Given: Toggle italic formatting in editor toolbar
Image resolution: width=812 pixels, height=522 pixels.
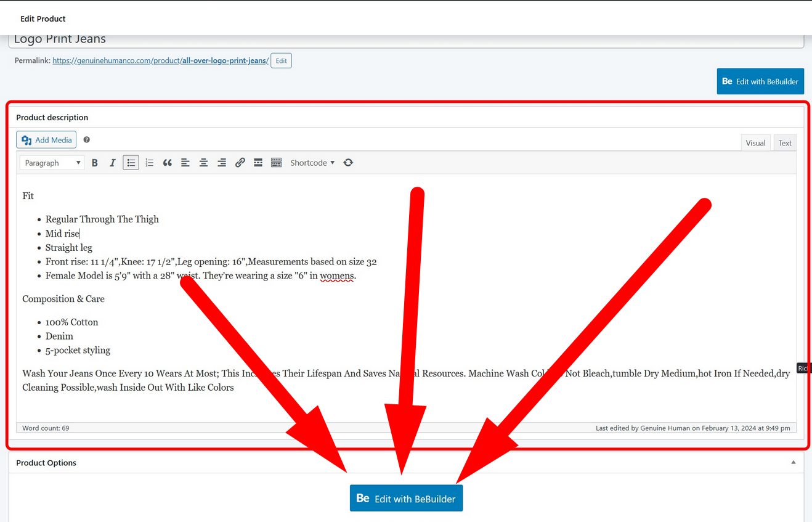Looking at the screenshot, I should pos(113,163).
